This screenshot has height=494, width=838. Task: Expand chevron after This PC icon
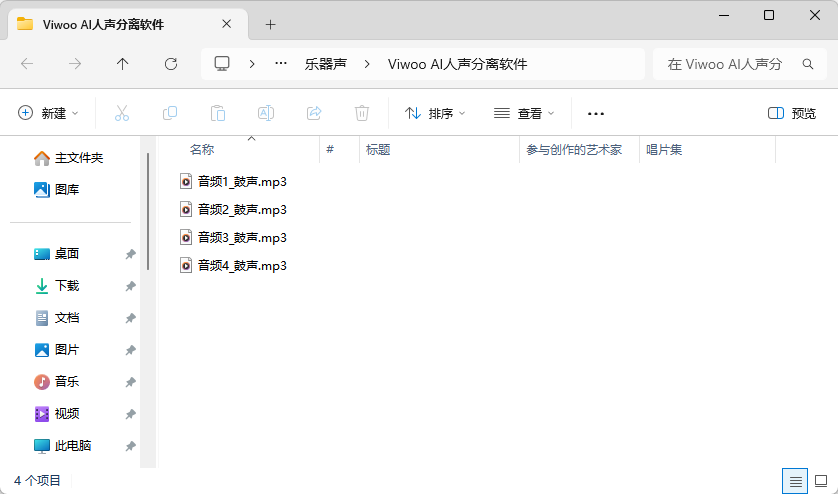pos(252,64)
